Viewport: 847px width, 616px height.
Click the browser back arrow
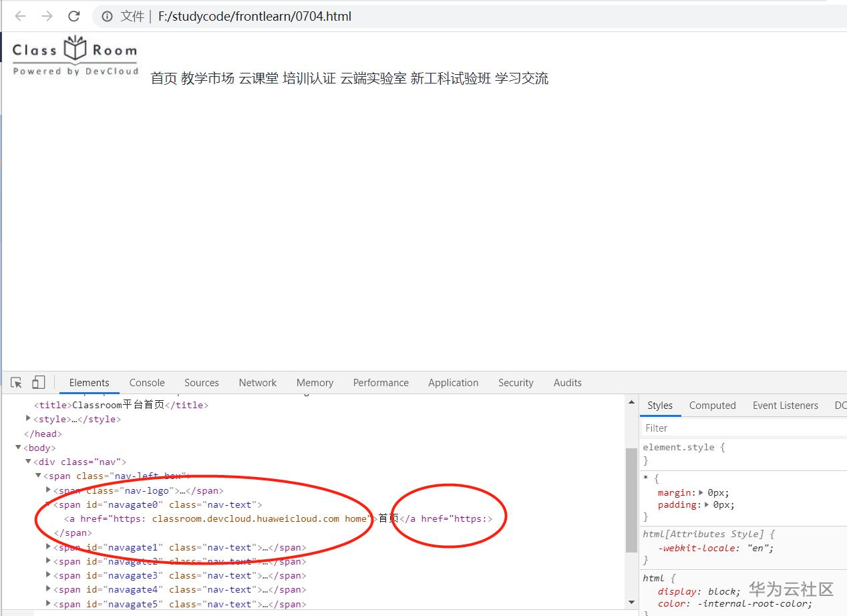[x=21, y=16]
